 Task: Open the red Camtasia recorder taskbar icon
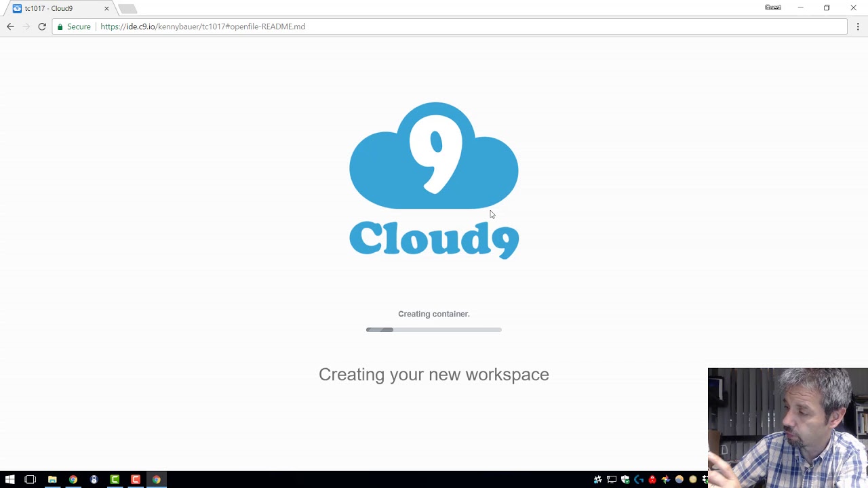pyautogui.click(x=136, y=480)
